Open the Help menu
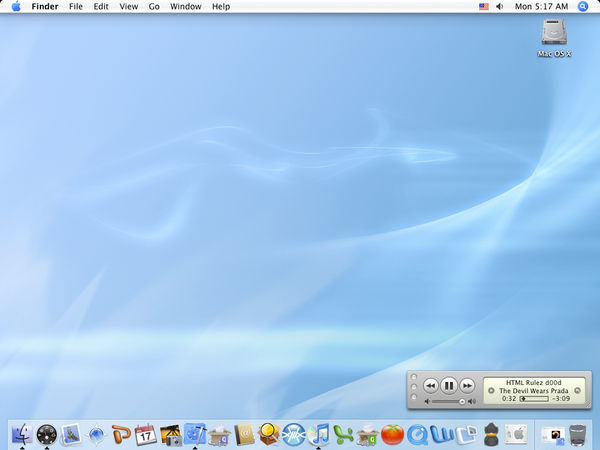Viewport: 600px width, 450px height. [221, 7]
